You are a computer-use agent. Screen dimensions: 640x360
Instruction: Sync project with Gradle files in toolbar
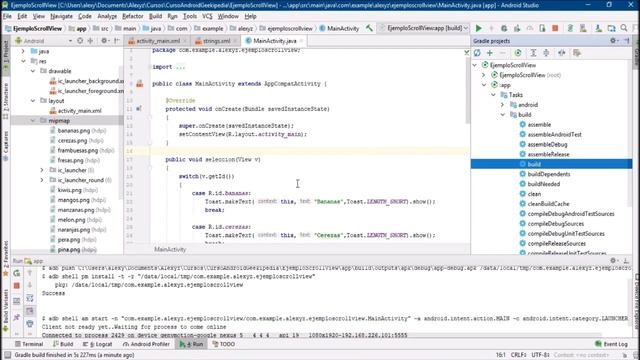tap(570, 28)
